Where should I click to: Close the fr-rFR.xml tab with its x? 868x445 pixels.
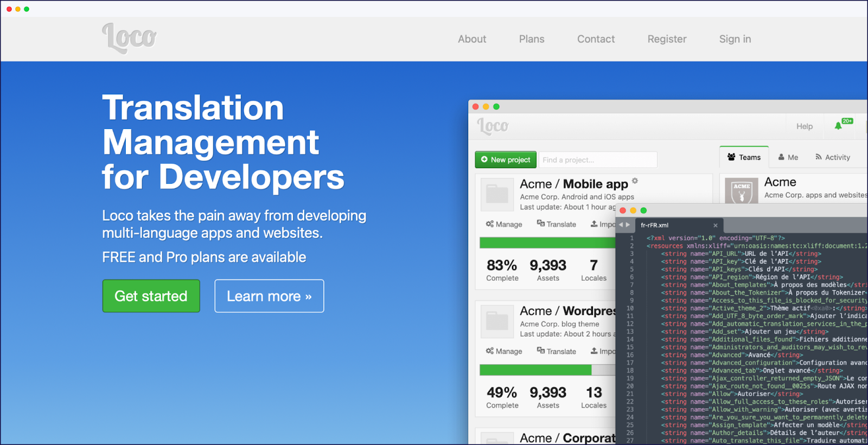716,225
